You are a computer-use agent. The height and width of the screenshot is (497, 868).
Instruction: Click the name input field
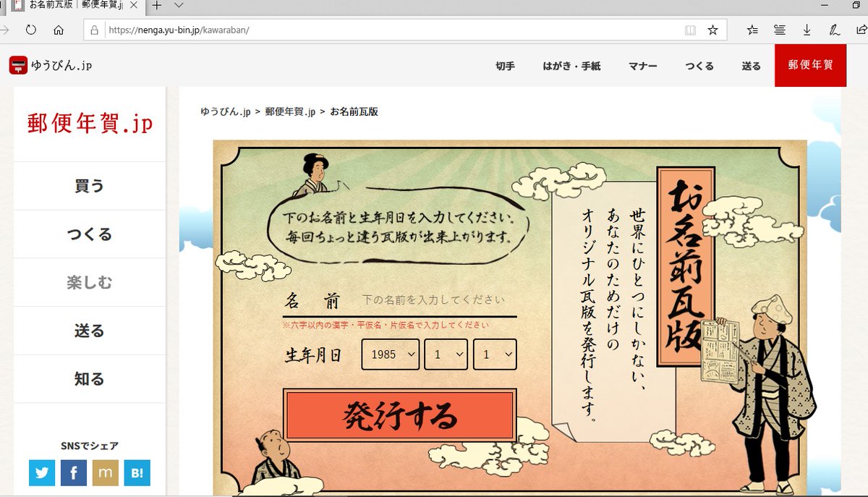coord(438,300)
